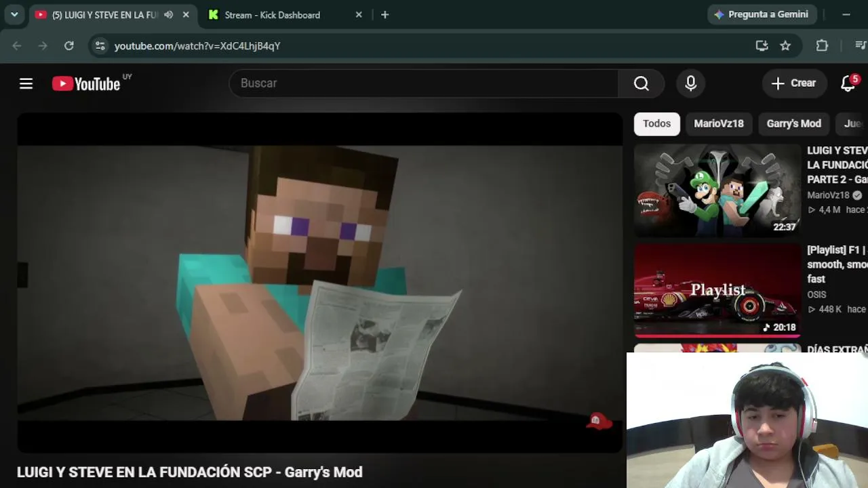Viewport: 868px width, 488px height.
Task: Click the Crear button
Action: tap(794, 83)
